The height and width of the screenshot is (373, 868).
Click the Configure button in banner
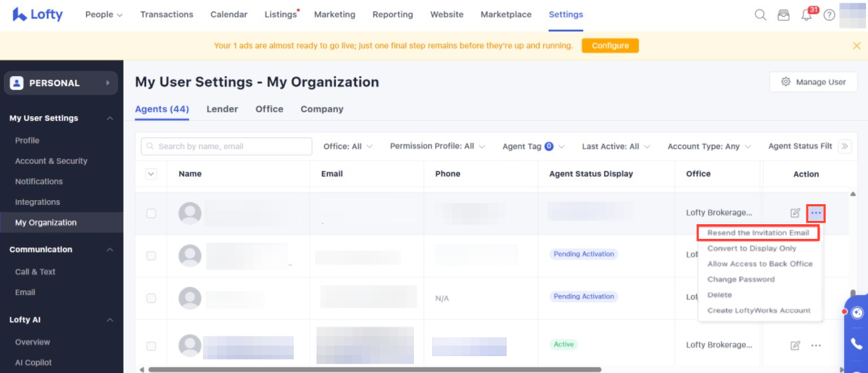point(610,45)
